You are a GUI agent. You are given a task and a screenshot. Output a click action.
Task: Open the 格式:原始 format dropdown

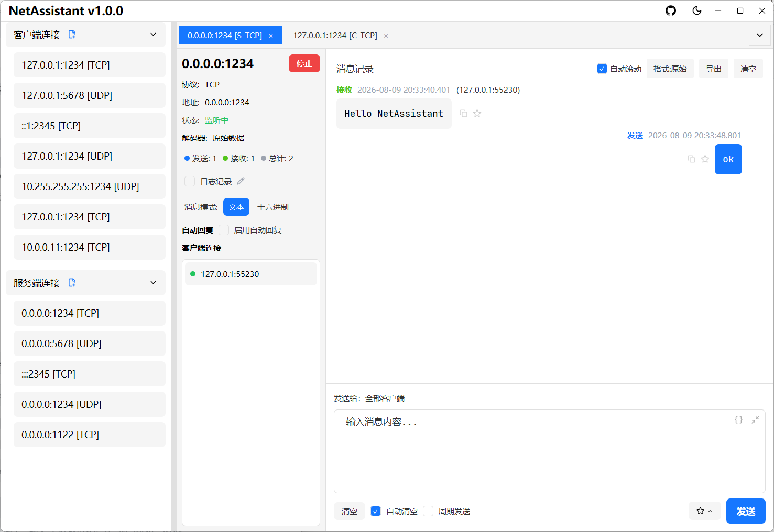tap(670, 69)
